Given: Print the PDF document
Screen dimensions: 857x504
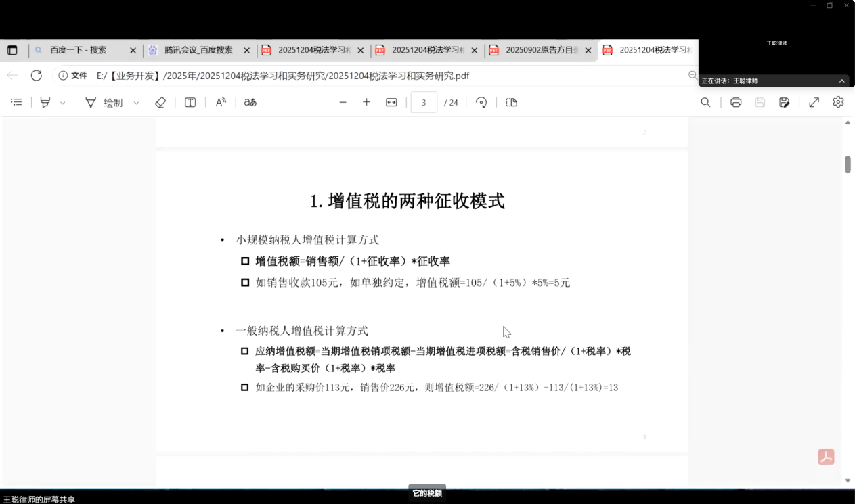Looking at the screenshot, I should pyautogui.click(x=736, y=102).
